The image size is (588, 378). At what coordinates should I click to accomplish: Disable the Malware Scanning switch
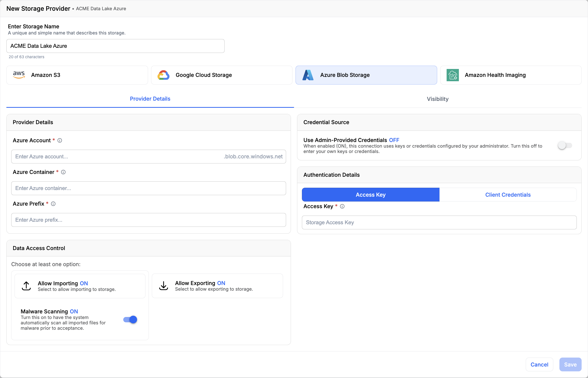(x=130, y=320)
